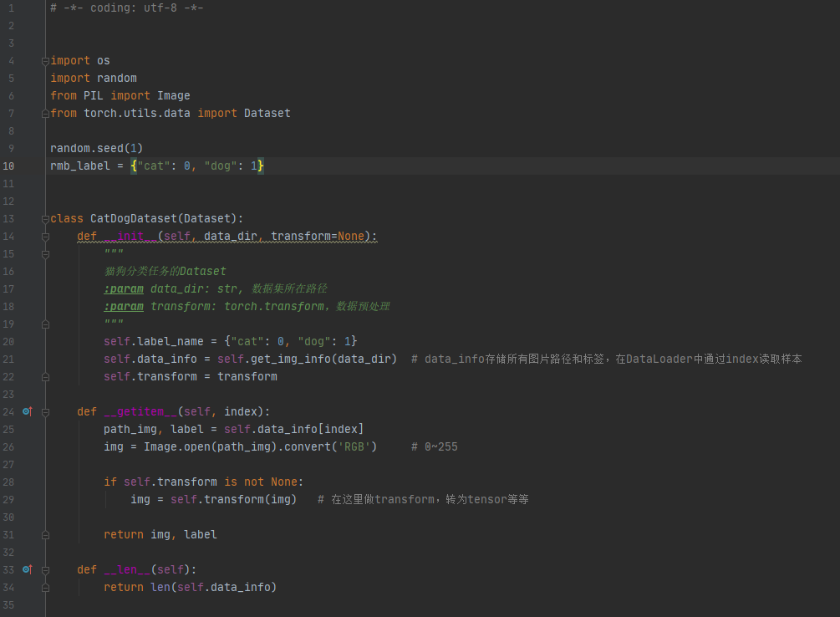Click 'return img, label' on line 31
The width and height of the screenshot is (840, 617).
(160, 535)
